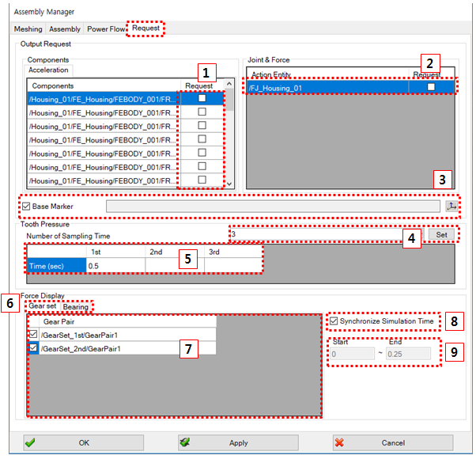
Task: Check the Request box for FJ_Housing_01
Action: 431,87
